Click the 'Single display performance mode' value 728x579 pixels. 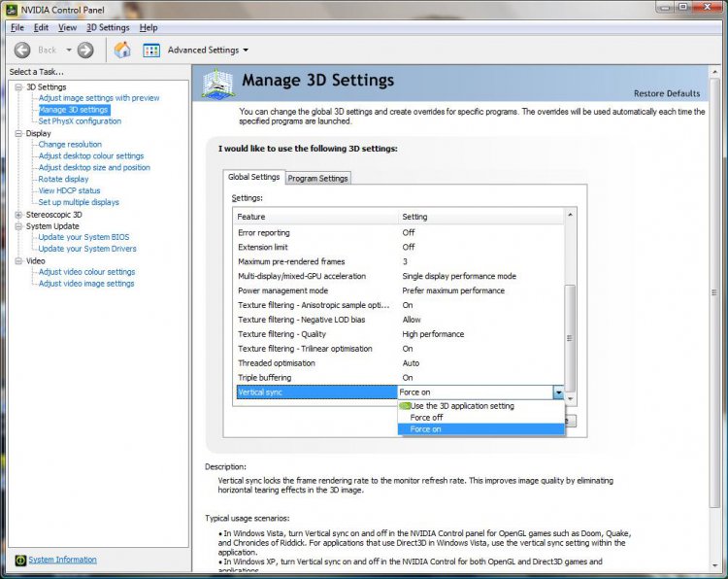(x=459, y=276)
